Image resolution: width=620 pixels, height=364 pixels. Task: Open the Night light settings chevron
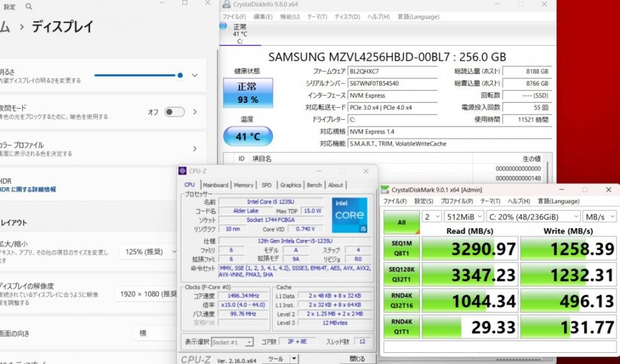click(x=195, y=112)
